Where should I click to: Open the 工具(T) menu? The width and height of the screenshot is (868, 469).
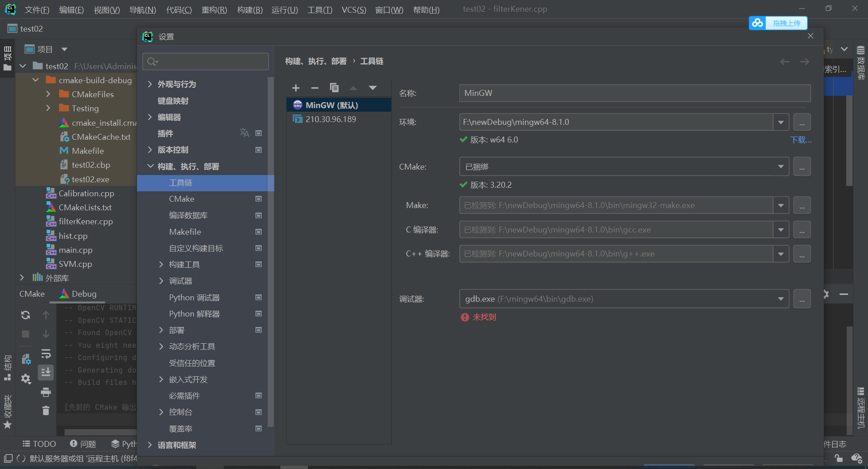[x=320, y=9]
